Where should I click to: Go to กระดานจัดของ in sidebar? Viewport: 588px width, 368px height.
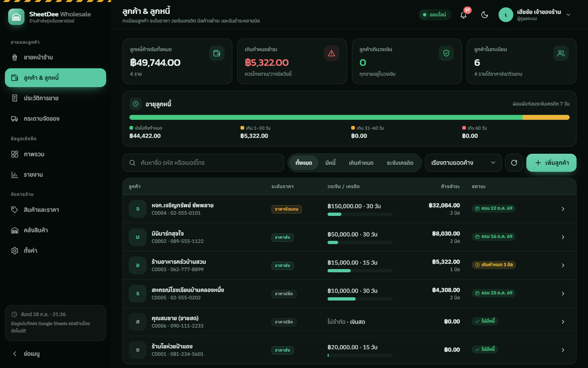click(x=56, y=119)
